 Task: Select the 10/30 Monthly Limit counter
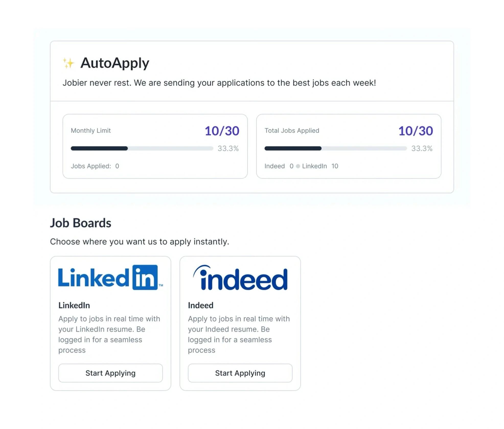tap(221, 131)
